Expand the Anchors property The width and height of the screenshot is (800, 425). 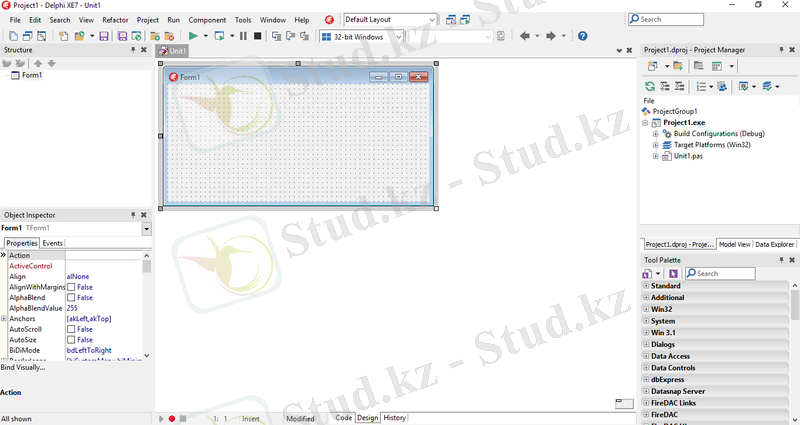pyautogui.click(x=4, y=318)
